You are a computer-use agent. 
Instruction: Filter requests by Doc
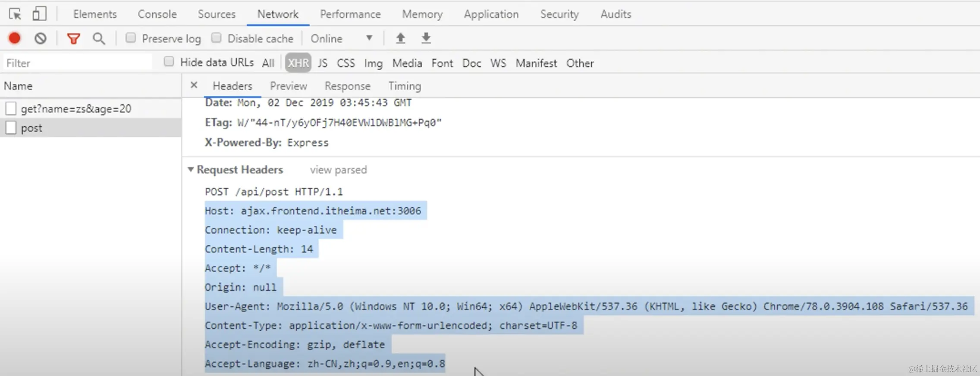pyautogui.click(x=471, y=63)
